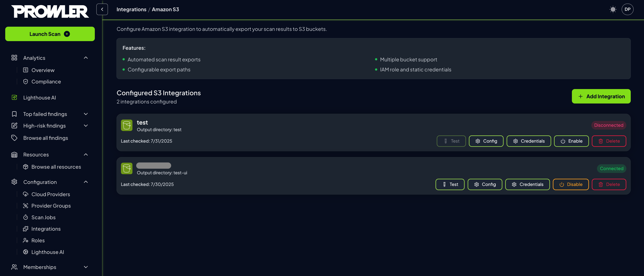Select Compliance under Analytics
Screen dimensions: 644x276
coord(46,81)
